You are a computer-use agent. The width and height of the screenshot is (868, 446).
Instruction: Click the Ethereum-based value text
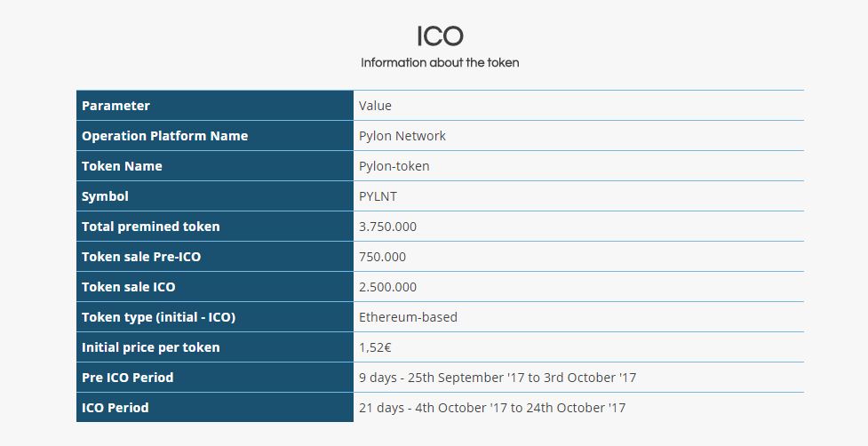click(x=408, y=317)
